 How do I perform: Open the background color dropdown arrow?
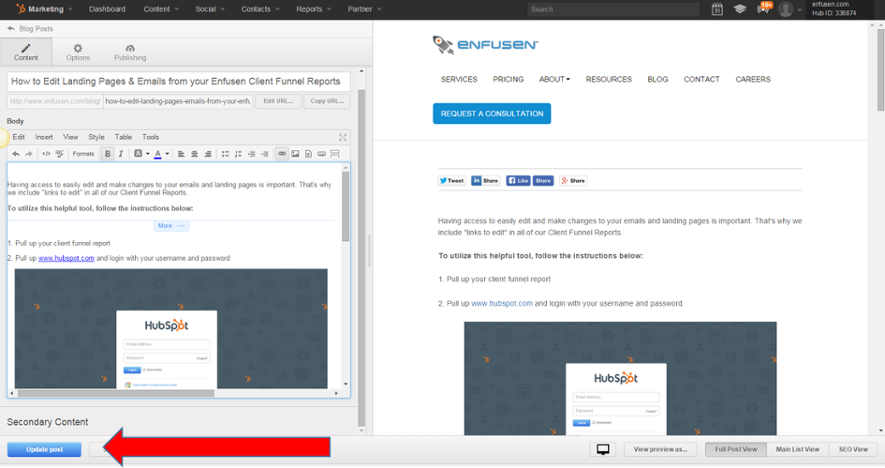(147, 154)
